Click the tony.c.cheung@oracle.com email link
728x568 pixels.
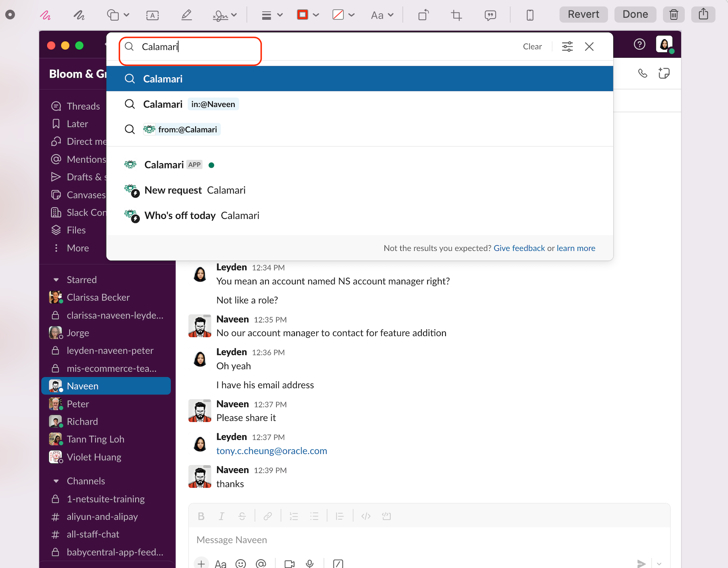click(271, 451)
